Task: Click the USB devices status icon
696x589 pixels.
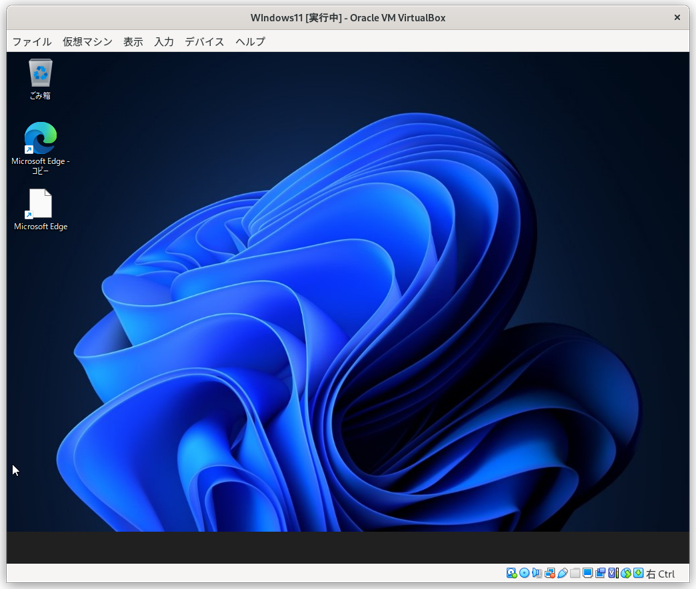Action: coord(562,573)
